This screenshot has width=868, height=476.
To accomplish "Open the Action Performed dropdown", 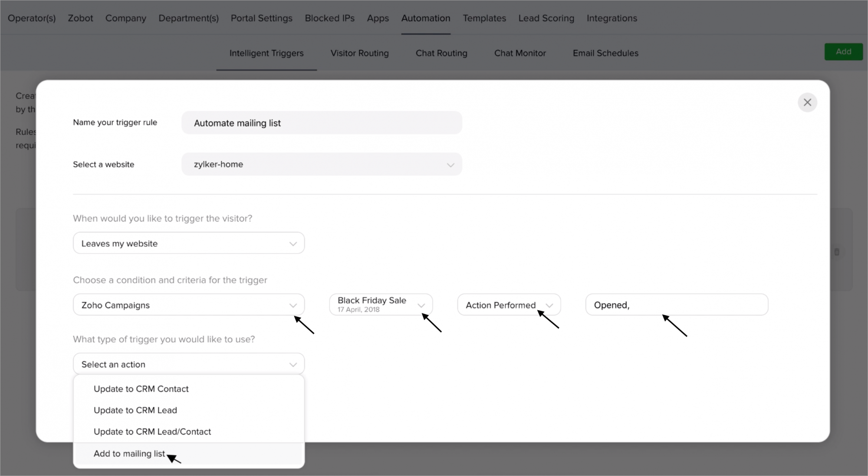I will [509, 305].
